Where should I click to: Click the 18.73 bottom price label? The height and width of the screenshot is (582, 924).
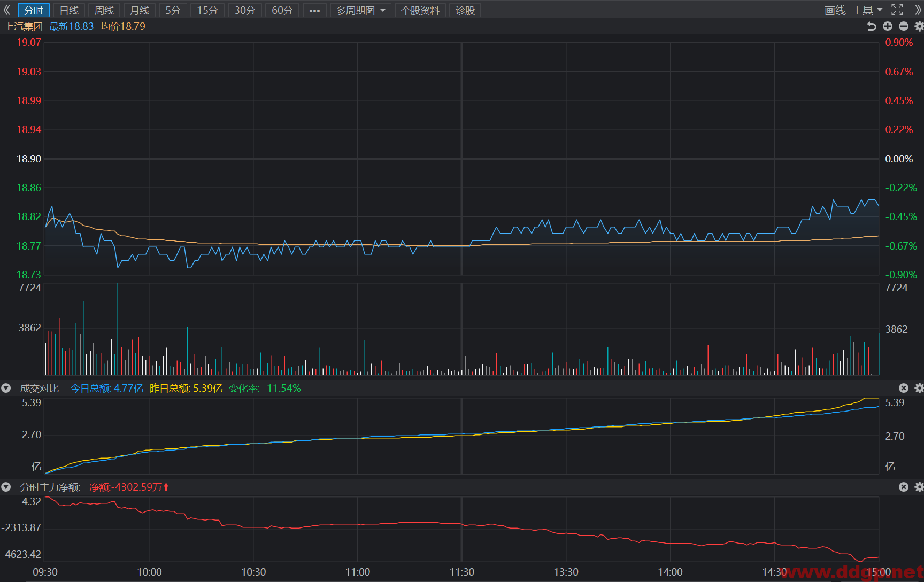[x=29, y=275]
